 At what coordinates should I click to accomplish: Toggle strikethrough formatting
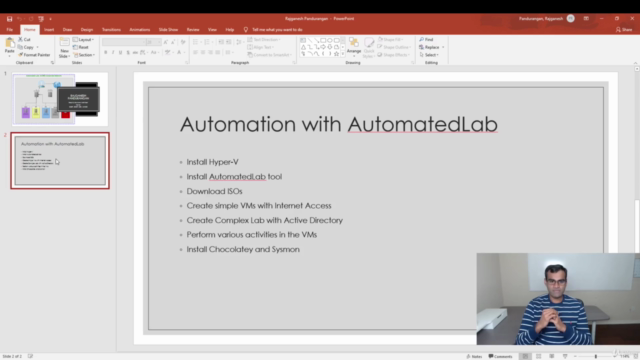[135, 53]
